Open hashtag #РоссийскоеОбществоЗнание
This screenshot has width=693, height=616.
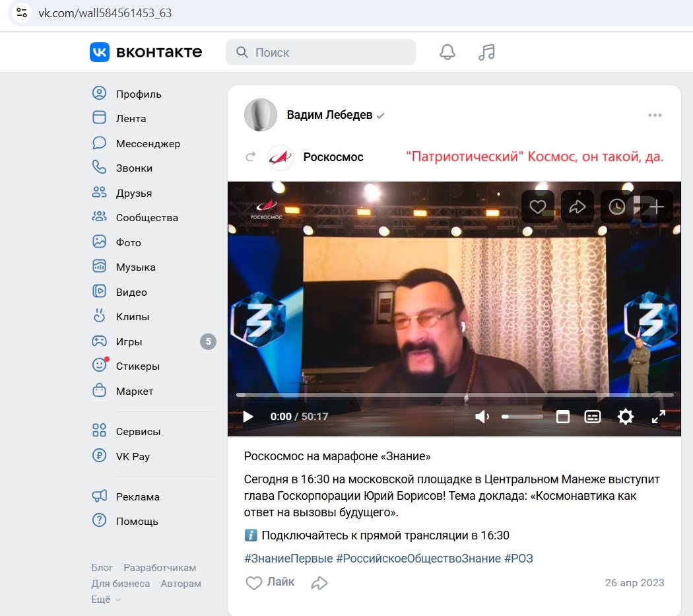pyautogui.click(x=418, y=559)
